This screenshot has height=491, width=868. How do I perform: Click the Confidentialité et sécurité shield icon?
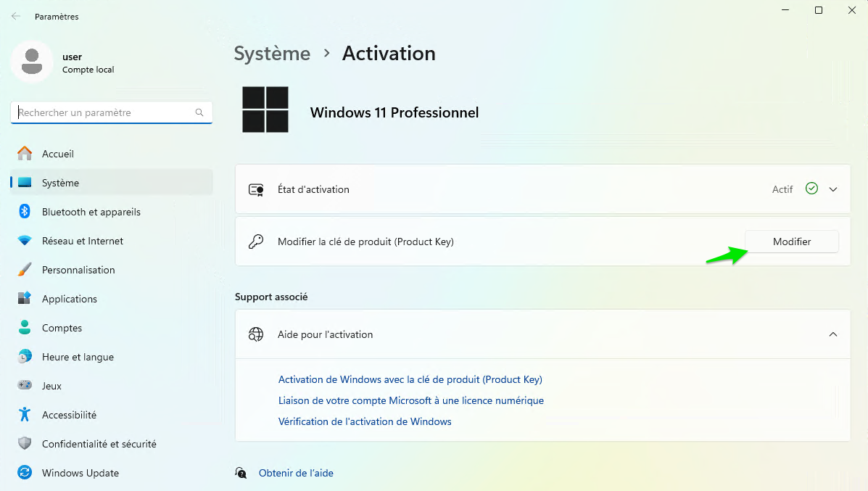pyautogui.click(x=25, y=443)
